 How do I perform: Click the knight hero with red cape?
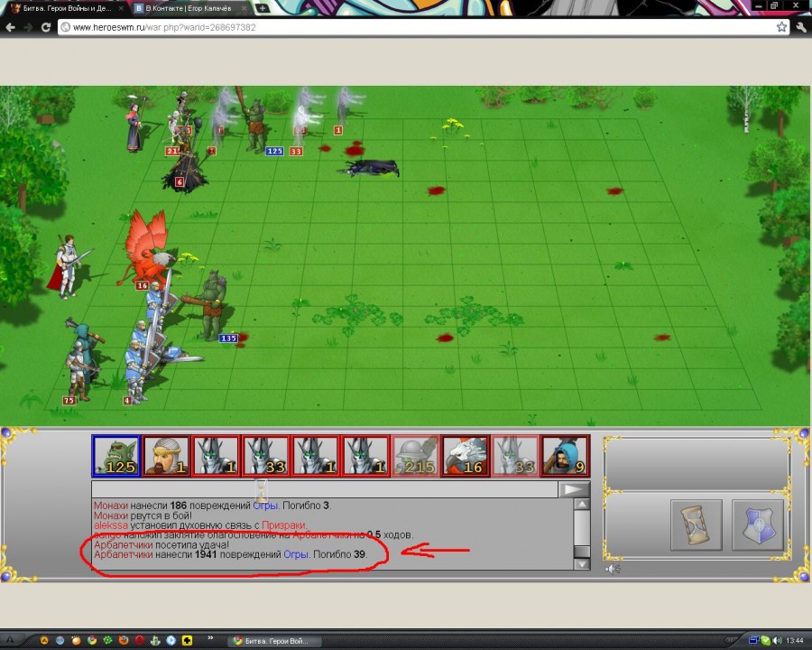[66, 266]
